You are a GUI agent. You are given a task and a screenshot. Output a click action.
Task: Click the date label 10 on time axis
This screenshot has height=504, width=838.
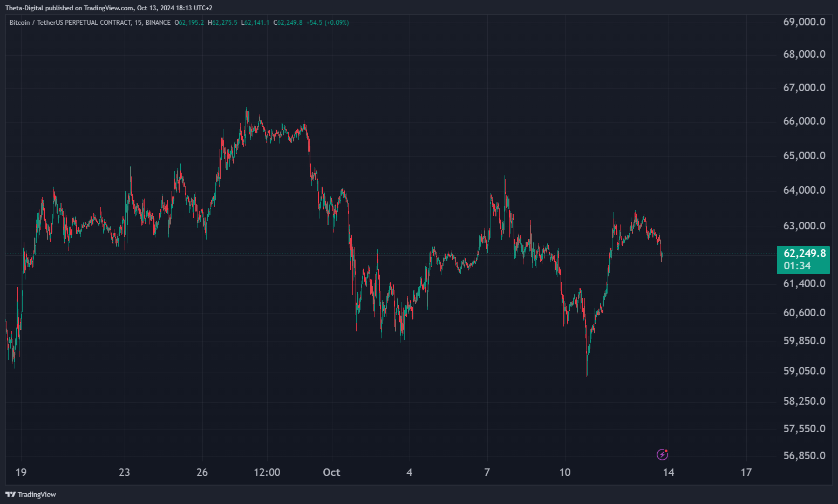pyautogui.click(x=565, y=473)
